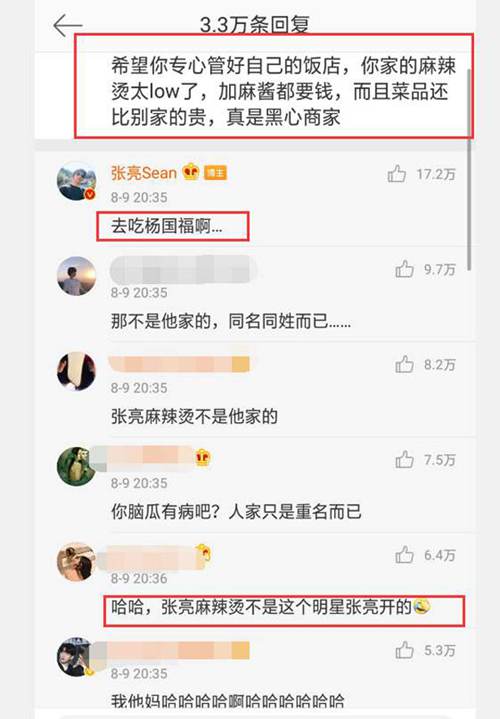Like 张亮Sean's reply with 17.2万 likes

396,174
